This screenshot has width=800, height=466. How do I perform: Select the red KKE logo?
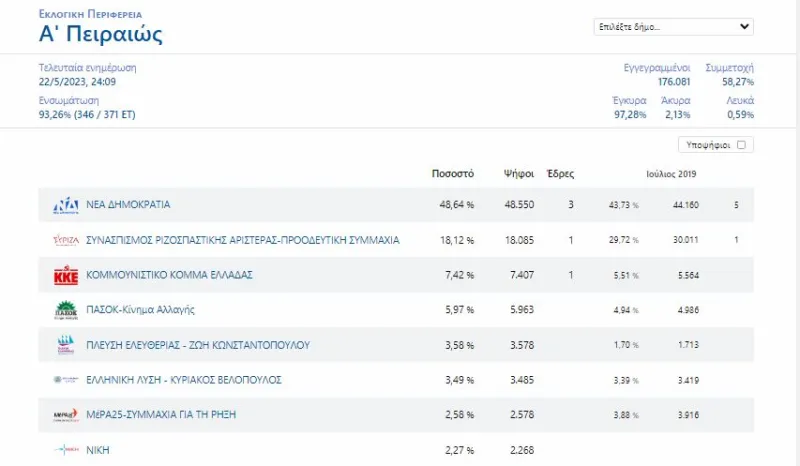click(66, 275)
